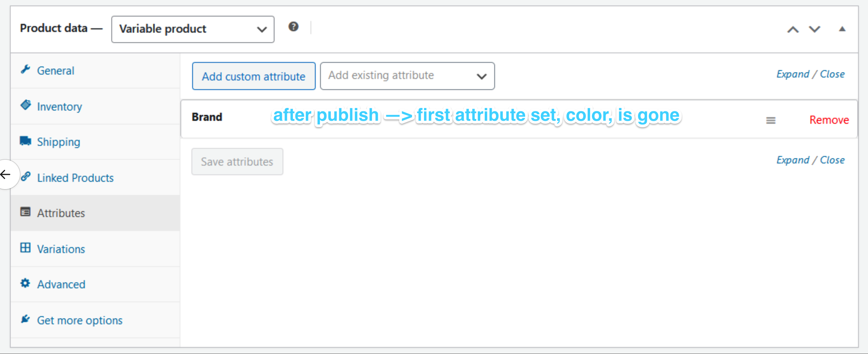The width and height of the screenshot is (868, 354).
Task: Select the Shipping truck icon
Action: [x=26, y=140]
